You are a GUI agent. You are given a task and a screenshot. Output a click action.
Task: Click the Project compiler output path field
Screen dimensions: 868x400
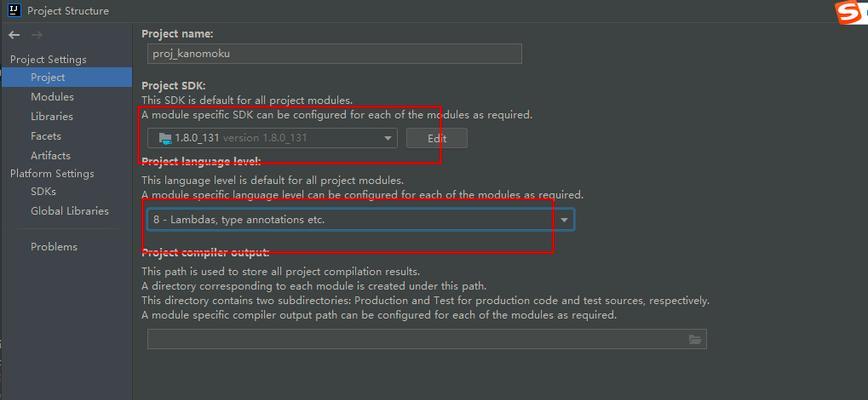427,339
